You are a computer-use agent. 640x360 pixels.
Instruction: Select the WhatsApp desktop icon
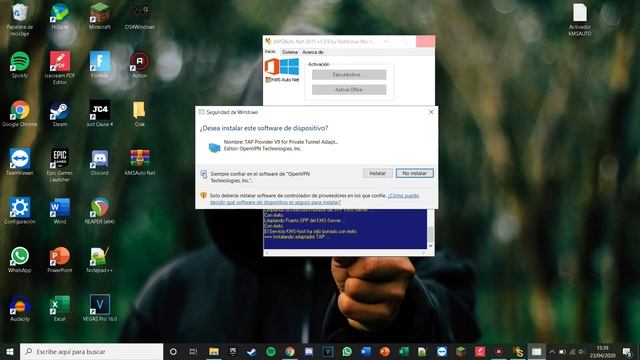20,259
